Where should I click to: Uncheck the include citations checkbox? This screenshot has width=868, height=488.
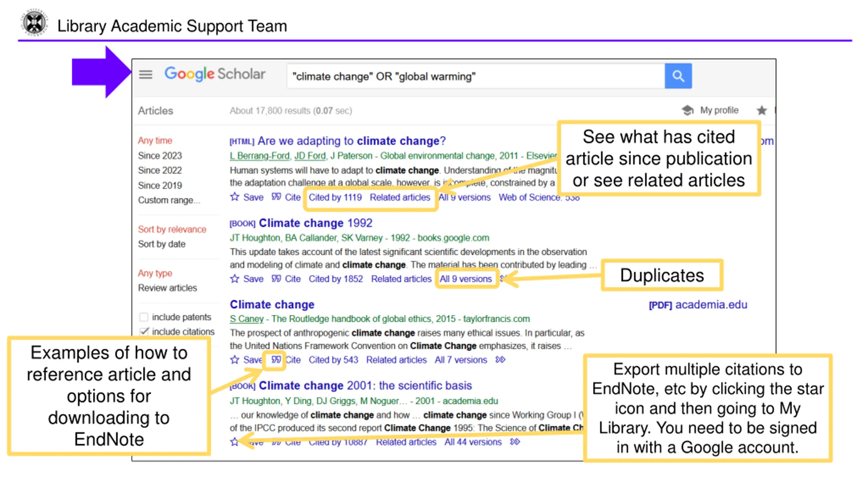144,331
